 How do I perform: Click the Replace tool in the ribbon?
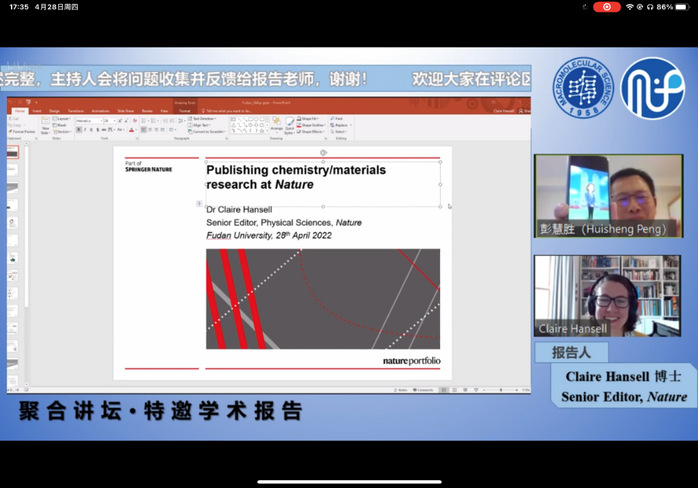coord(340,125)
